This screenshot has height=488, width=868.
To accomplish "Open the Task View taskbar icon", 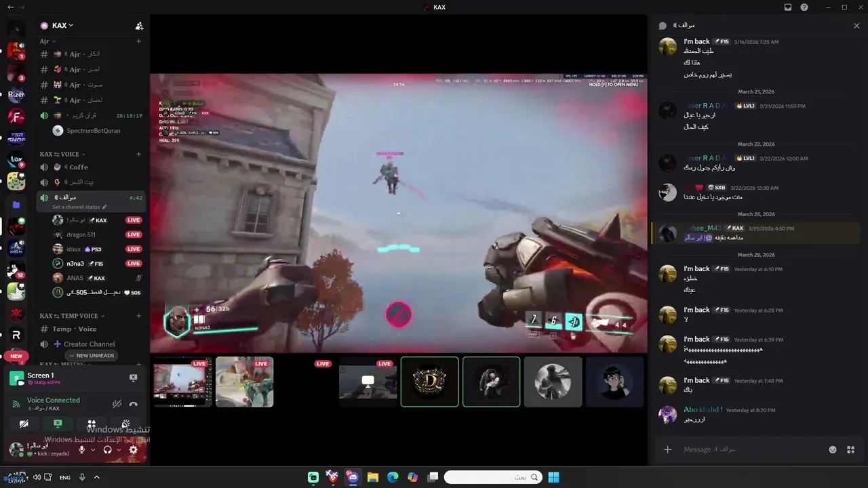I will (x=433, y=477).
